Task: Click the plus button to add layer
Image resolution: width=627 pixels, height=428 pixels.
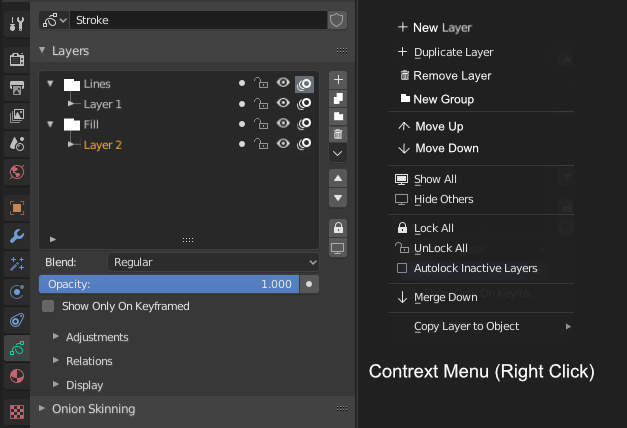Action: (x=338, y=80)
